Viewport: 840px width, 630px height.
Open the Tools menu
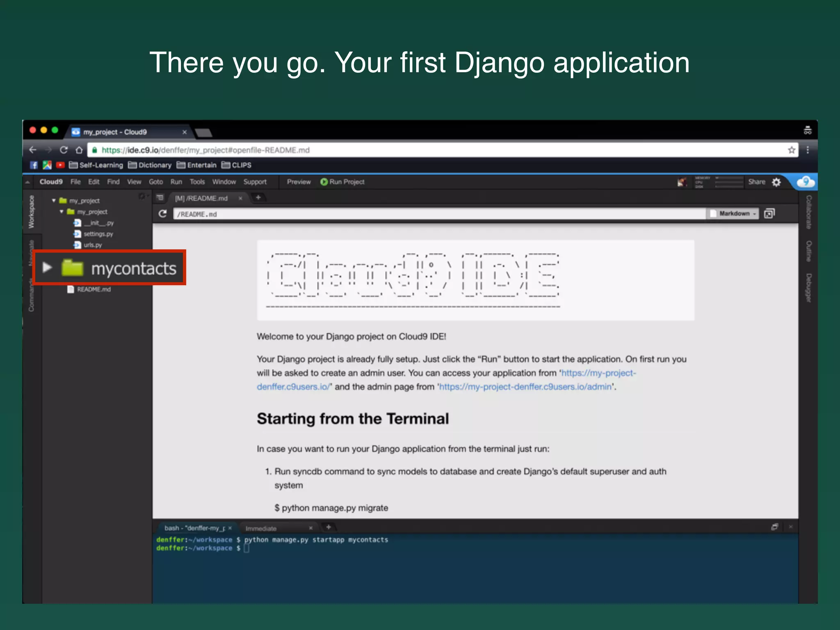(x=197, y=182)
